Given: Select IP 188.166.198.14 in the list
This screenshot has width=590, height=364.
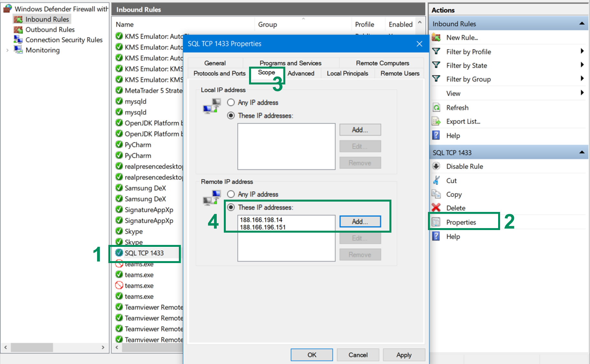Looking at the screenshot, I should [262, 219].
